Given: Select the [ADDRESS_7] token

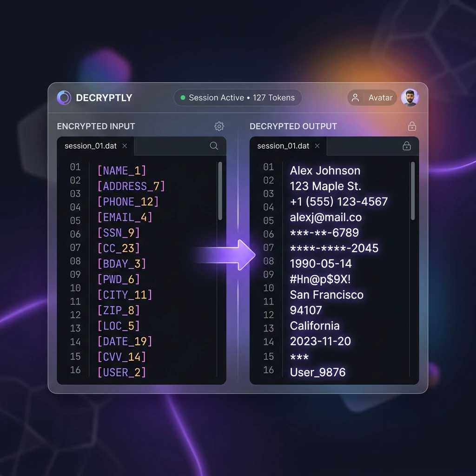Looking at the screenshot, I should [x=131, y=186].
